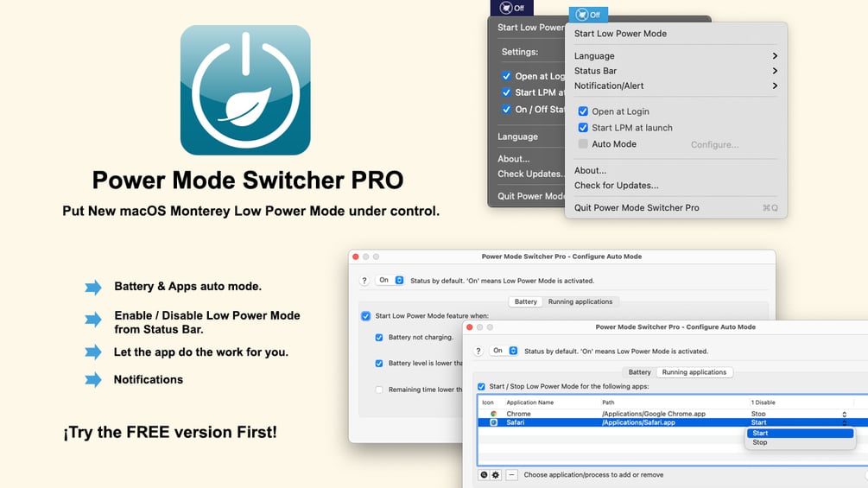The width and height of the screenshot is (868, 488).
Task: Click the gear process icon below the apps list
Action: tap(496, 475)
